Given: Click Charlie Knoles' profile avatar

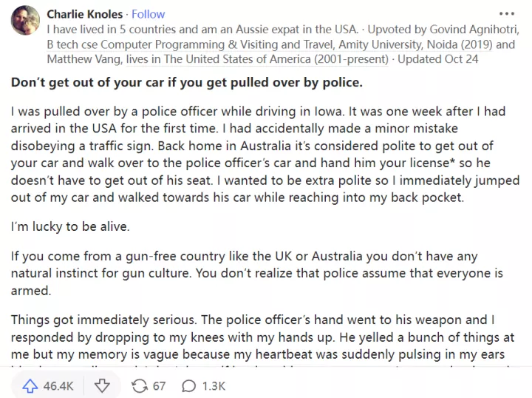Looking at the screenshot, I should click(26, 19).
